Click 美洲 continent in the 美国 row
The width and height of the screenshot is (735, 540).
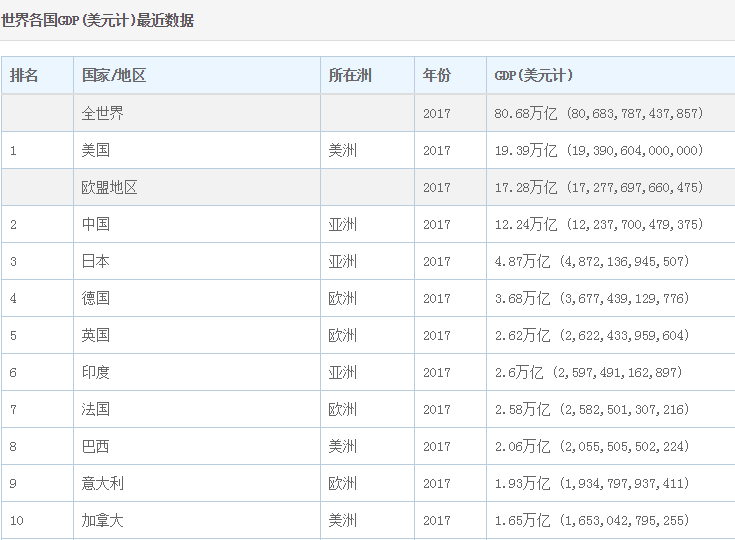343,150
